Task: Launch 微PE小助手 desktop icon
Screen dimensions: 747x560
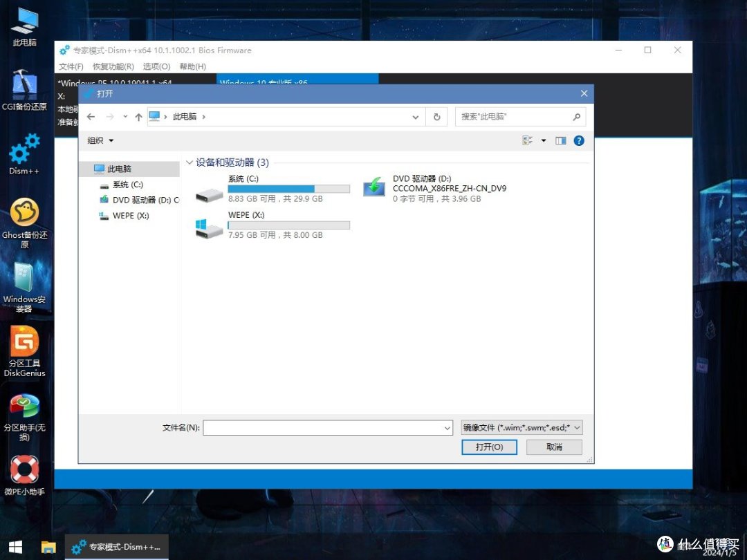Action: (24, 475)
